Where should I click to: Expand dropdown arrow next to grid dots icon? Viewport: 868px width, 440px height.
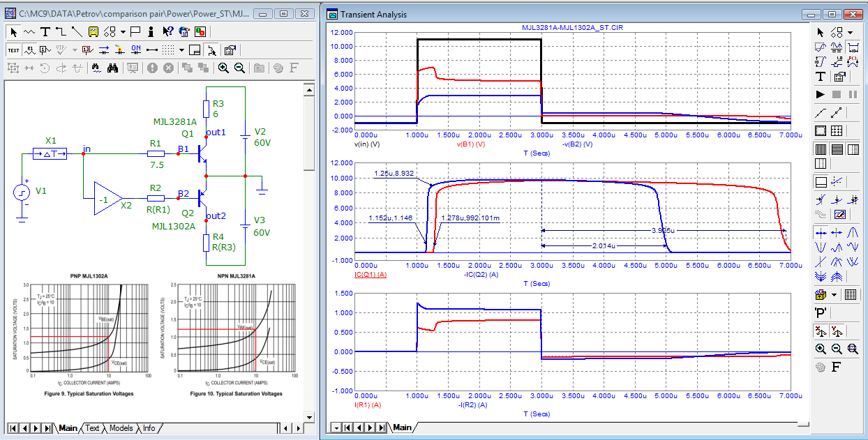tap(181, 50)
